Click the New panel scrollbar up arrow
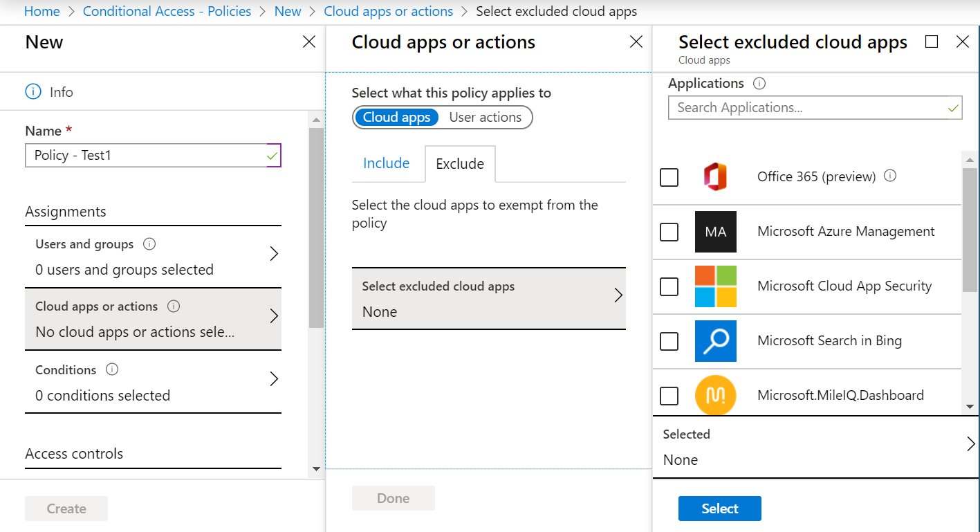The height and width of the screenshot is (532, 980). [317, 119]
